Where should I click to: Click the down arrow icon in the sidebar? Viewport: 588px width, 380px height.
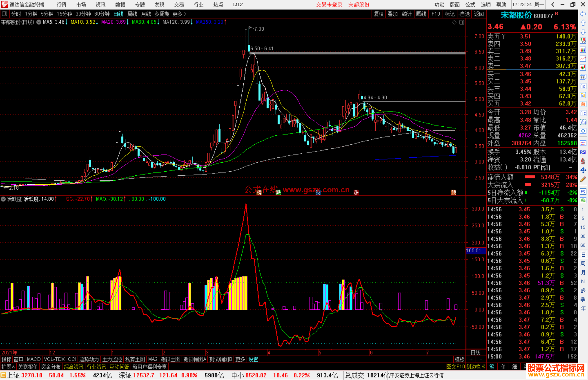tap(583, 32)
